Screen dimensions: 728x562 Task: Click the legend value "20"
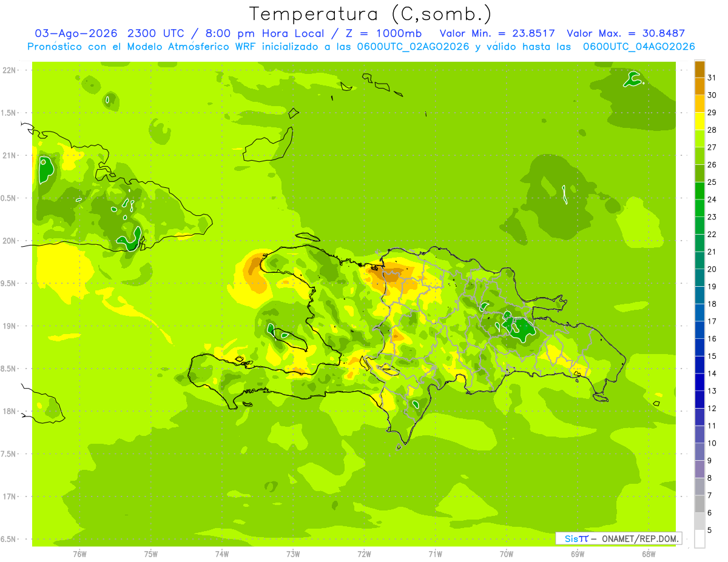pos(712,269)
